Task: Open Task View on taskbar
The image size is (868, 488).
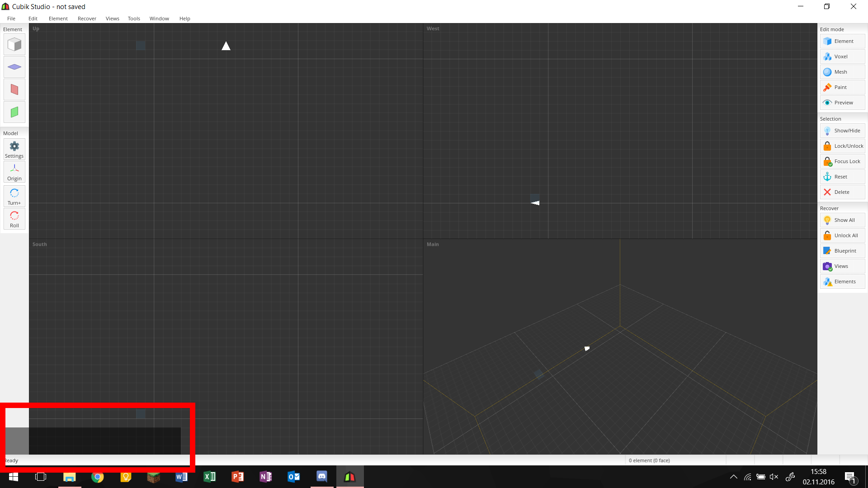Action: point(41,477)
